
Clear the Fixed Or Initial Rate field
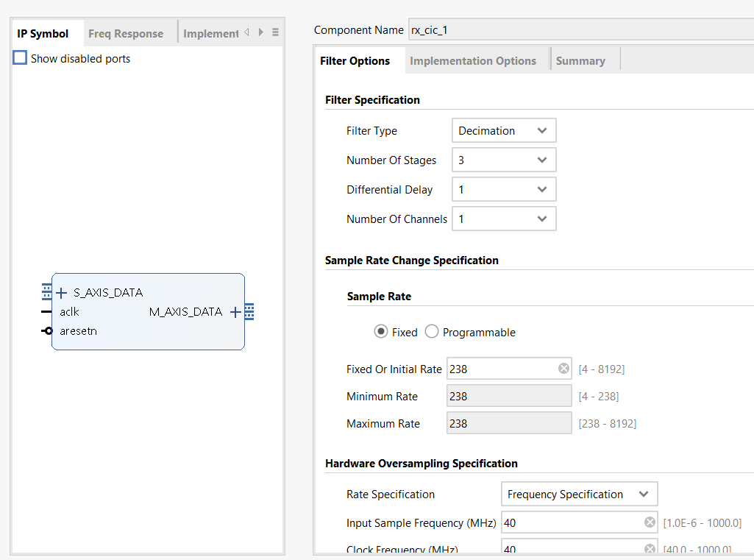[563, 369]
